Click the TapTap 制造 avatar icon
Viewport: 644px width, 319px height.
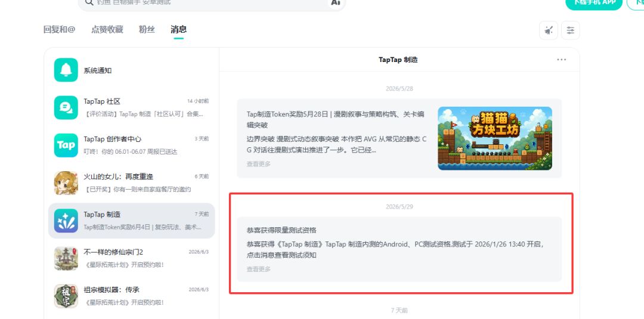coord(66,221)
